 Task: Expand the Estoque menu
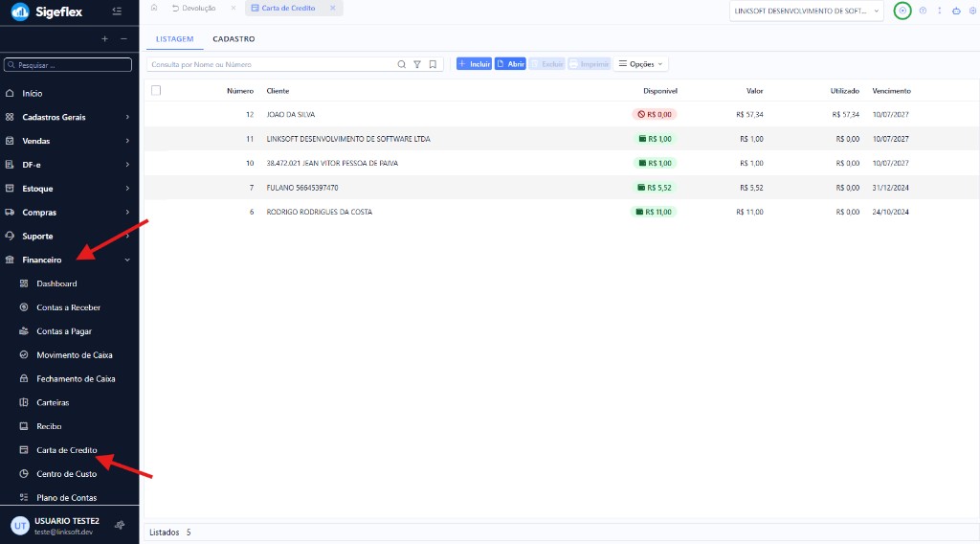(x=69, y=189)
